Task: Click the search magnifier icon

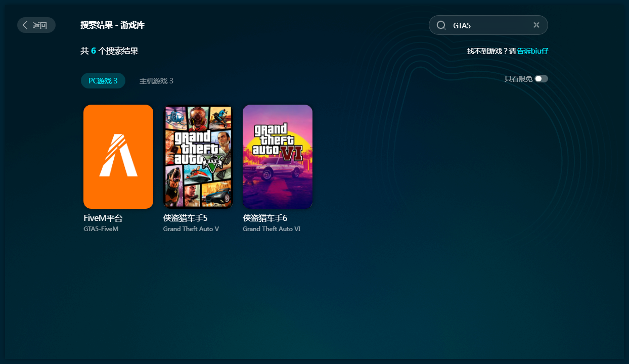Action: coord(441,25)
